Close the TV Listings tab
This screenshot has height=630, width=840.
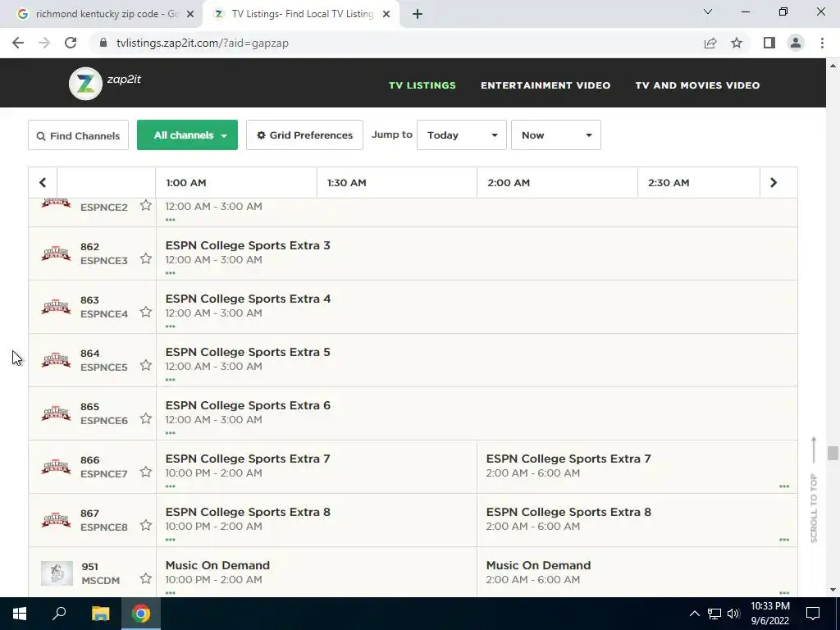point(386,15)
